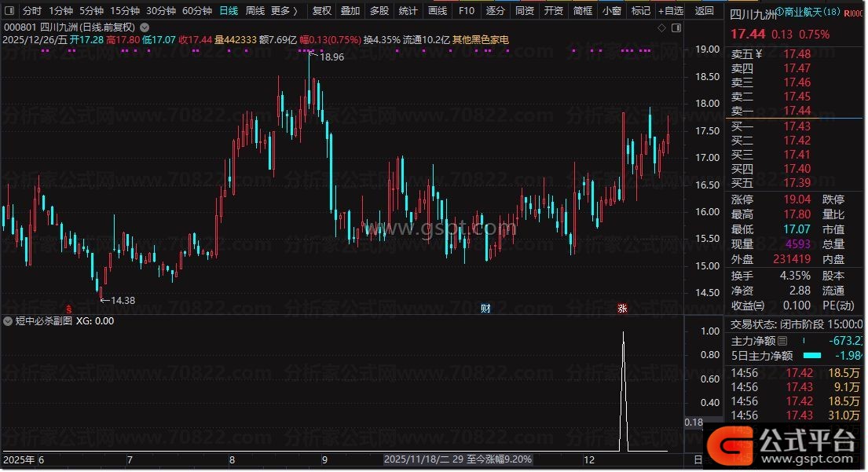The width and height of the screenshot is (868, 472).
Task: Click the 复权 adjustment button
Action: point(322,11)
